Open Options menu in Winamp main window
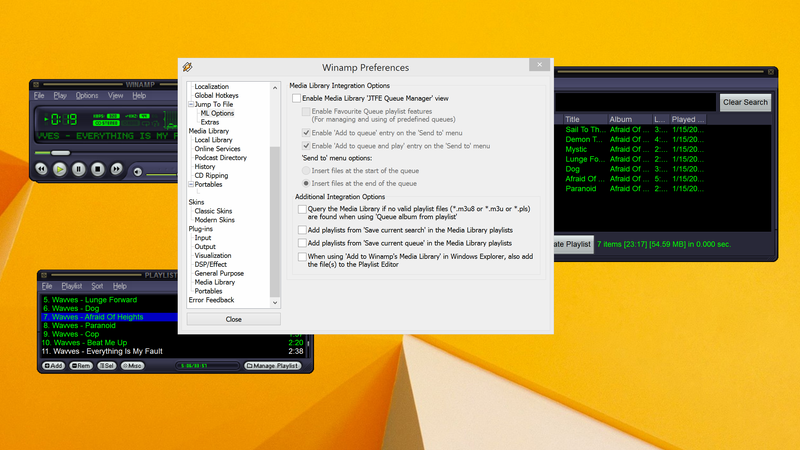This screenshot has height=450, width=800. [87, 95]
